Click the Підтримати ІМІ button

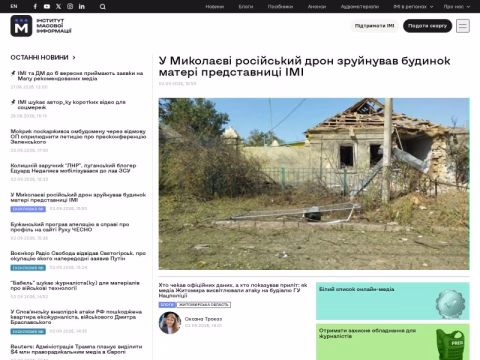[x=374, y=26]
